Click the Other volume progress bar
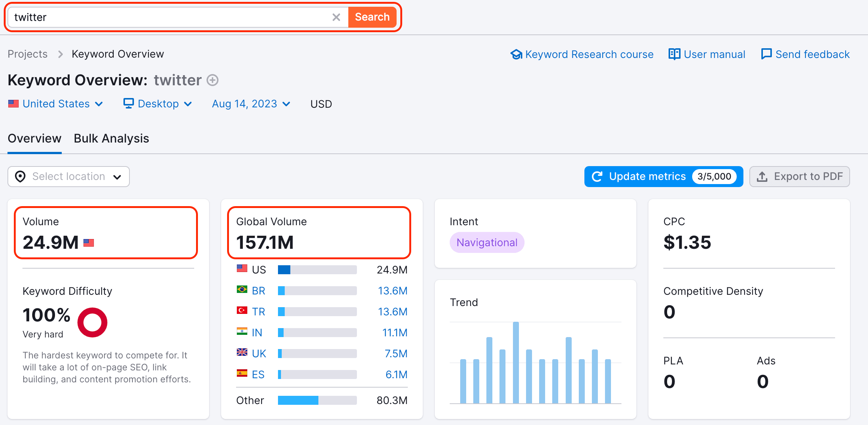This screenshot has height=425, width=868. (317, 400)
